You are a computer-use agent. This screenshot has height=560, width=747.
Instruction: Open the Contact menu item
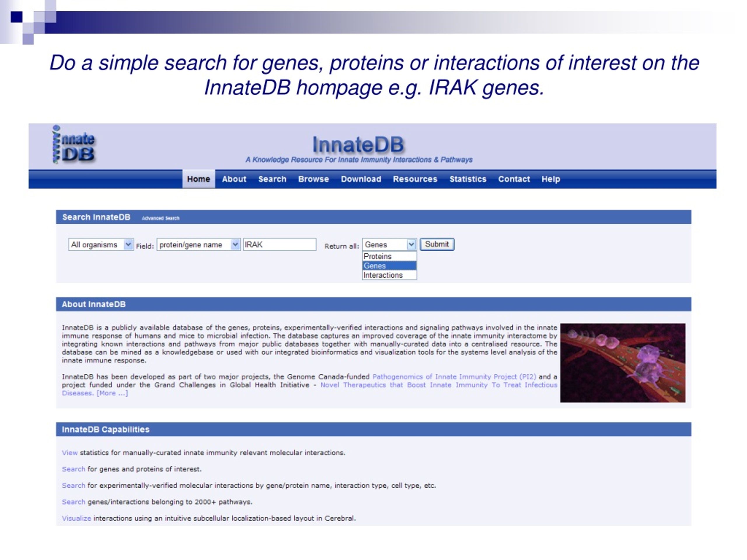point(514,179)
